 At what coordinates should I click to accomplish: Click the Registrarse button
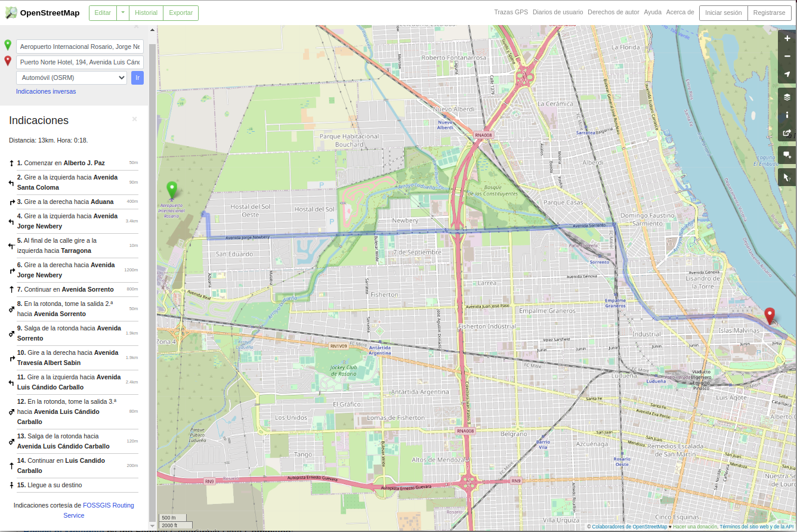(769, 13)
